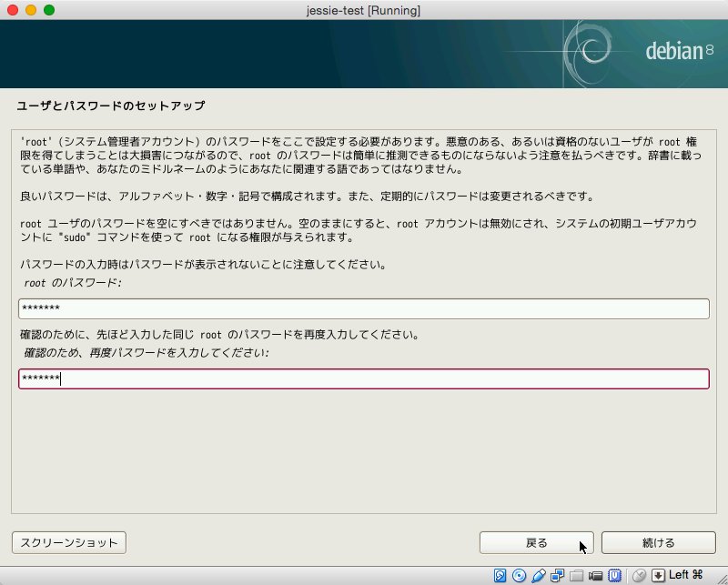Click the 'root のパスワード:' label
This screenshot has height=585, width=728.
73,283
